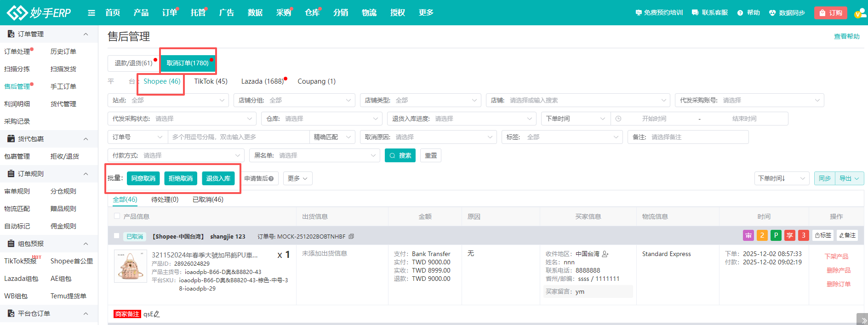Tick the checkbox for shangjie 123 order
This screenshot has height=325, width=868.
(x=117, y=236)
